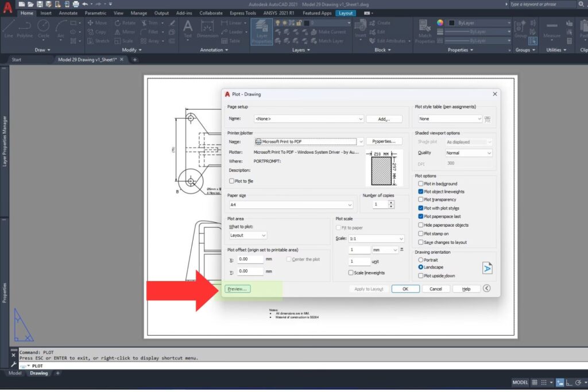Open the View ribbon tab
This screenshot has height=392, width=588.
(118, 13)
